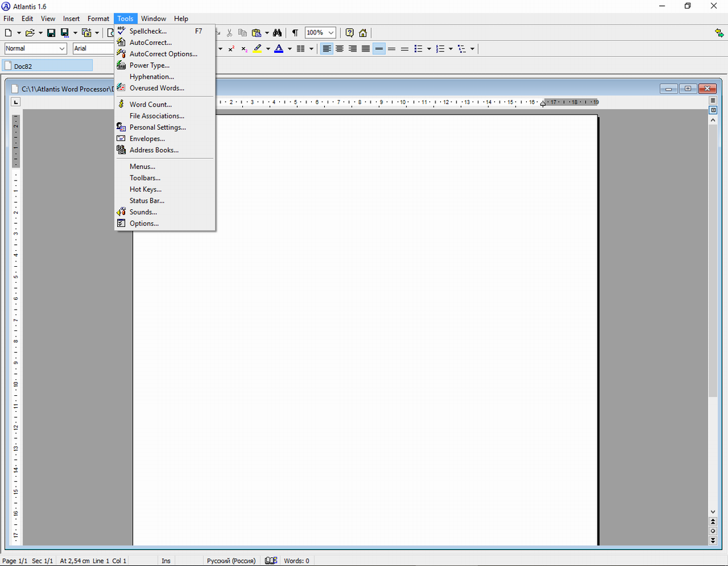The image size is (728, 566).
Task: Expand the bulleted list dropdown arrow
Action: [x=429, y=49]
